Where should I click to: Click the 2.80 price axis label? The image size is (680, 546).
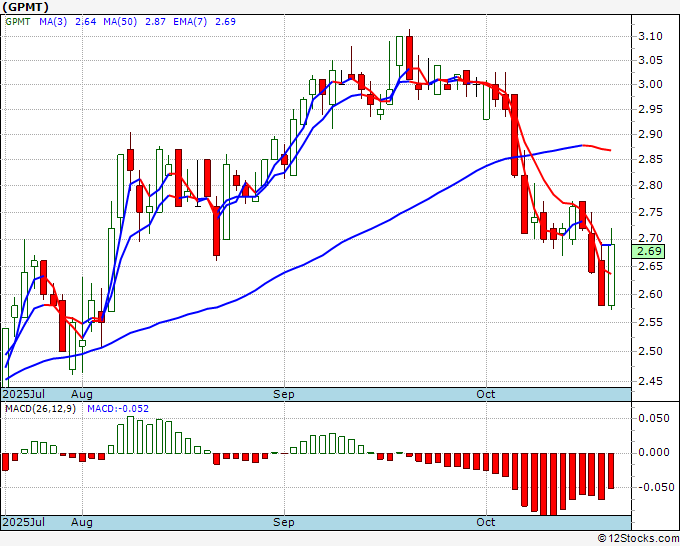[651, 186]
